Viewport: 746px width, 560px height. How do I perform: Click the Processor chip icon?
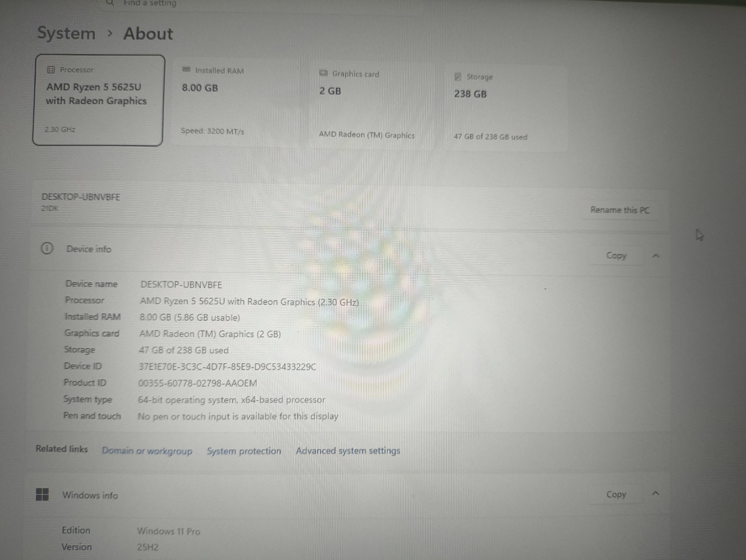51,70
